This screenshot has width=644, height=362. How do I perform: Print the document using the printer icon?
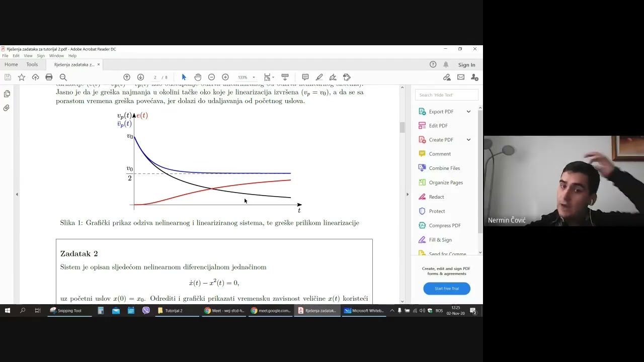coord(49,77)
